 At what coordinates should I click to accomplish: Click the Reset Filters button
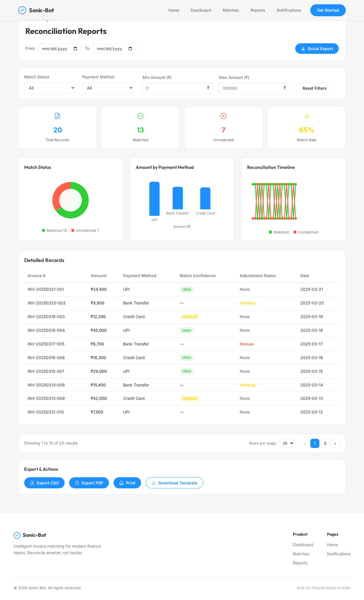point(315,88)
